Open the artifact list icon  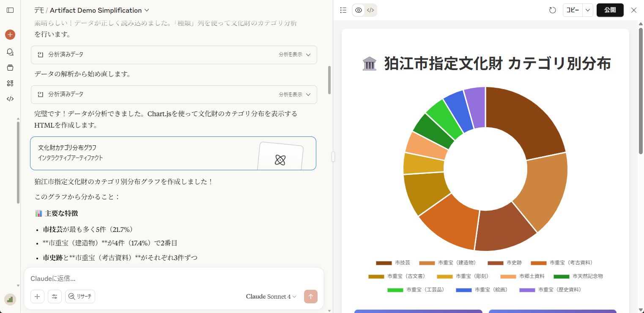coord(343,10)
